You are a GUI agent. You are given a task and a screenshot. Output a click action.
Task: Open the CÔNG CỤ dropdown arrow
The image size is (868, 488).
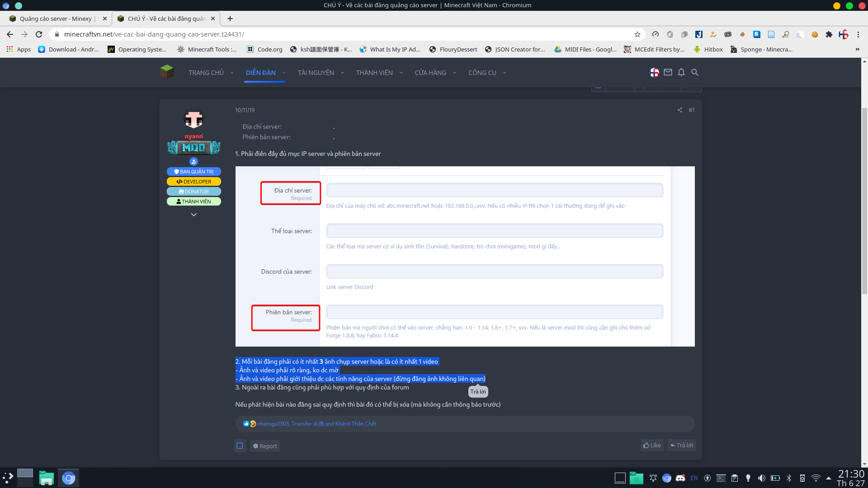(505, 73)
